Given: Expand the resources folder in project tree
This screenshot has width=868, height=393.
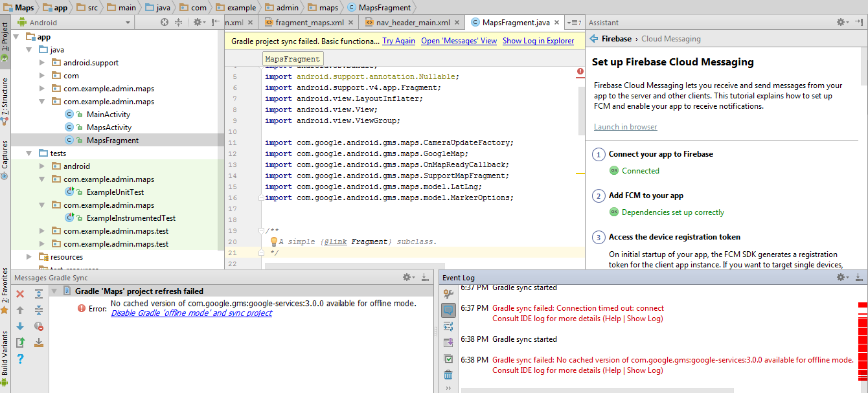Looking at the screenshot, I should [x=29, y=257].
